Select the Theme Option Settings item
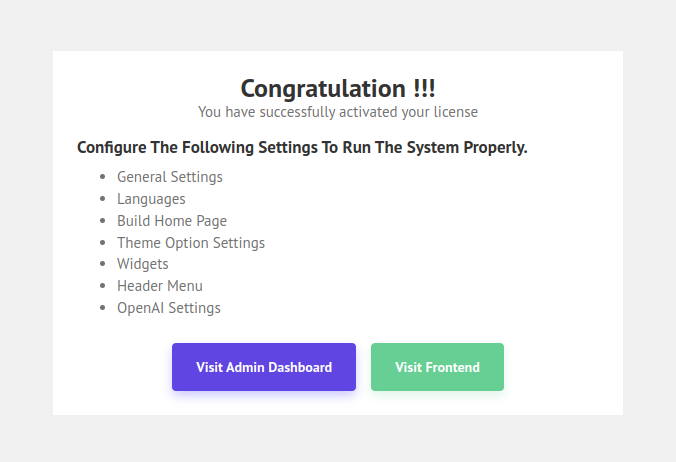 [191, 243]
